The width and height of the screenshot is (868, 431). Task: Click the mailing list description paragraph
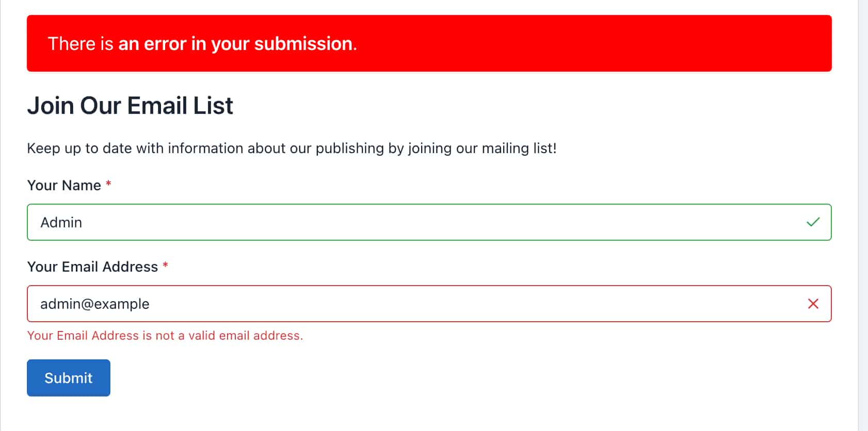292,148
